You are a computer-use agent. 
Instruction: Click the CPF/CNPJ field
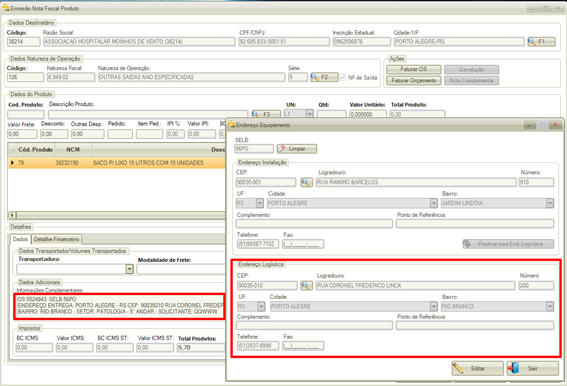[284, 42]
